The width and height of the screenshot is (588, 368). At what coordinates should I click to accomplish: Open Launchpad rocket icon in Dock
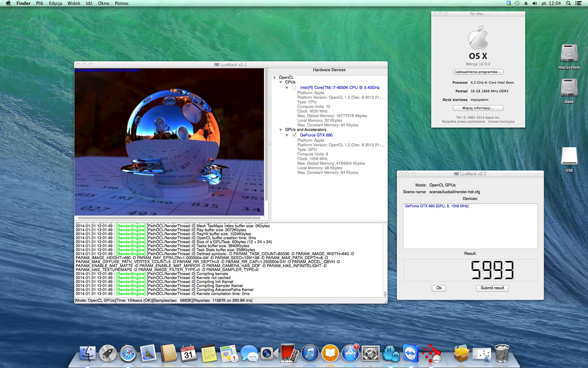(x=108, y=354)
